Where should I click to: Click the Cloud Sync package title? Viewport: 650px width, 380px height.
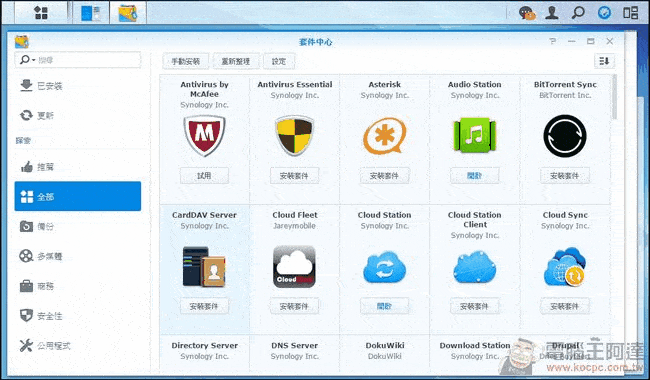565,215
